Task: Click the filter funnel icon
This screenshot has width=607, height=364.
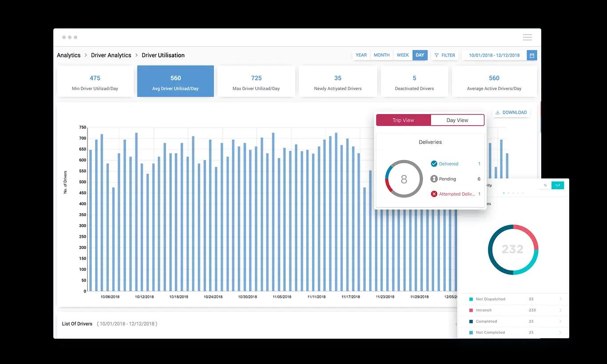Action: [436, 55]
